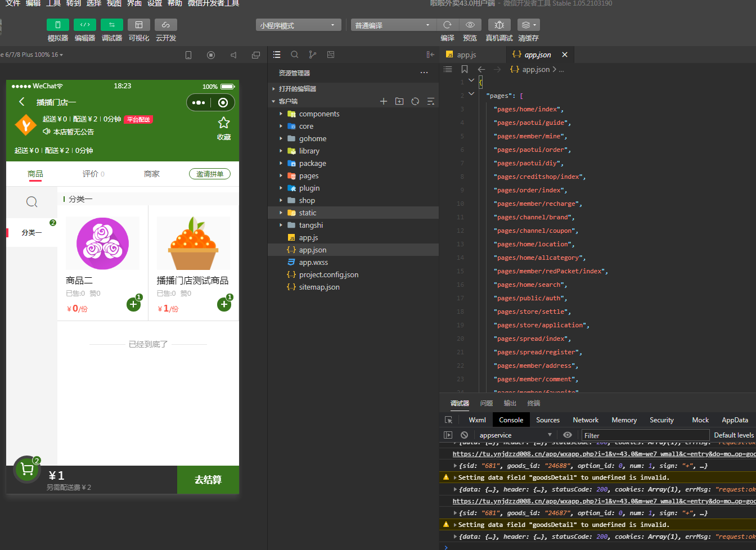
Task: Click the phone device icon in simulator toolbar
Action: [x=188, y=55]
